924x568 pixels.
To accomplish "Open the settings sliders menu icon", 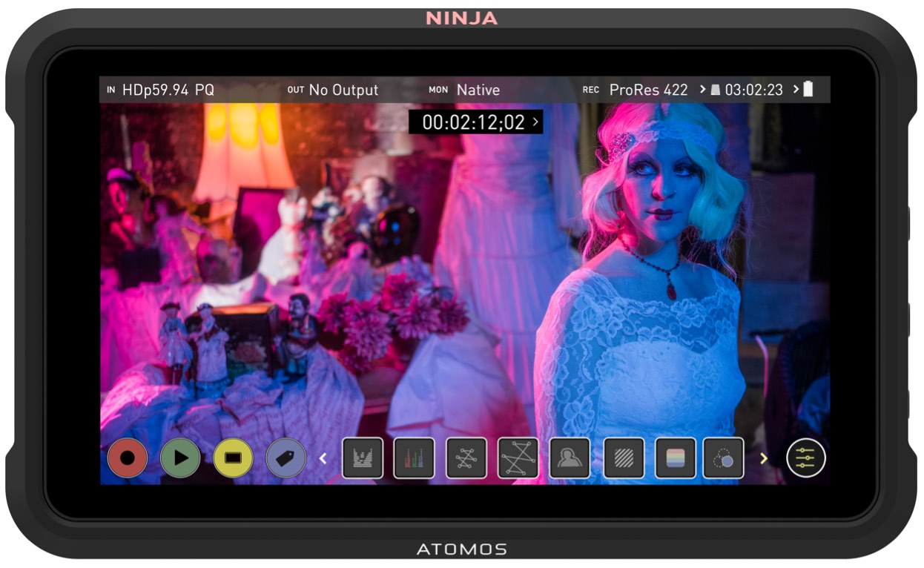I will [x=806, y=458].
